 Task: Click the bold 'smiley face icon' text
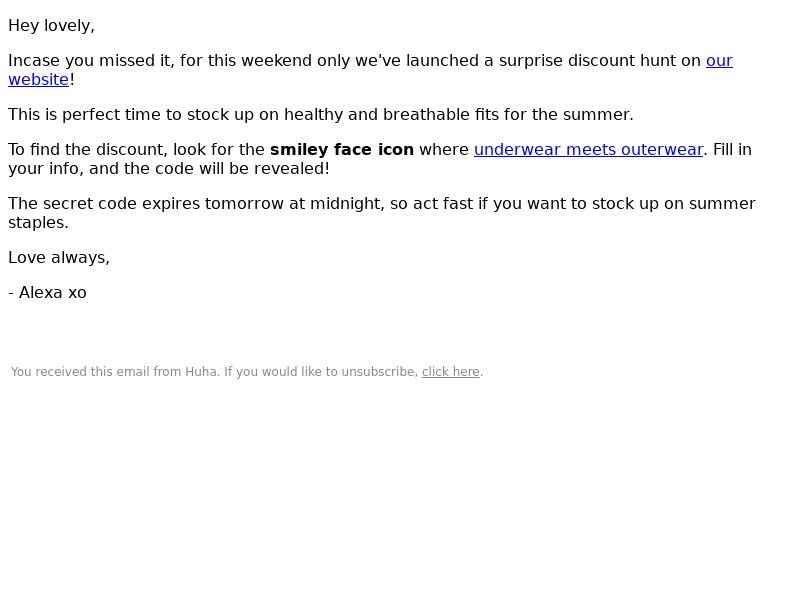tap(342, 149)
